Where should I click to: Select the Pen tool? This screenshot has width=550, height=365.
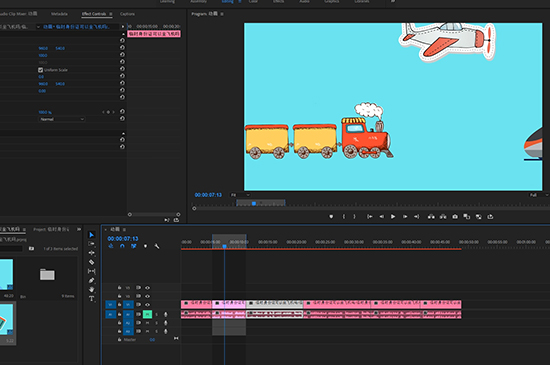click(92, 280)
